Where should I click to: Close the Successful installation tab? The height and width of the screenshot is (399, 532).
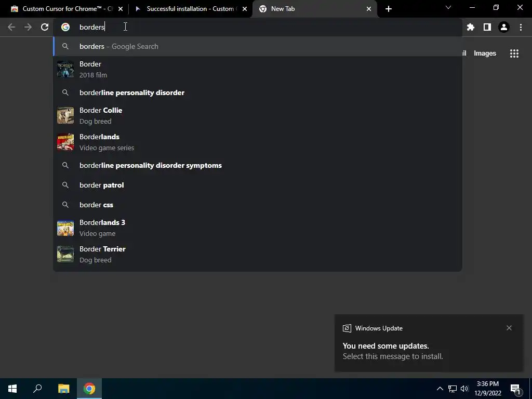(245, 9)
